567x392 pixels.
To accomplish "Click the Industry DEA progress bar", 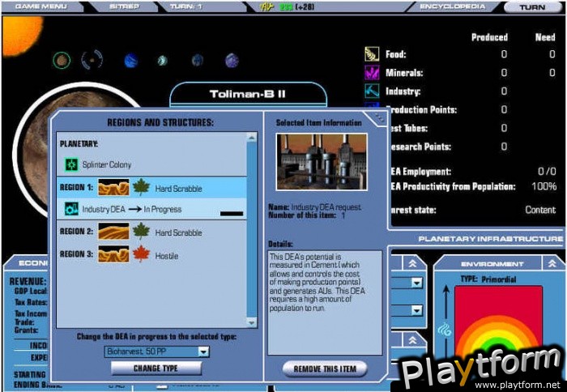I will coord(232,214).
